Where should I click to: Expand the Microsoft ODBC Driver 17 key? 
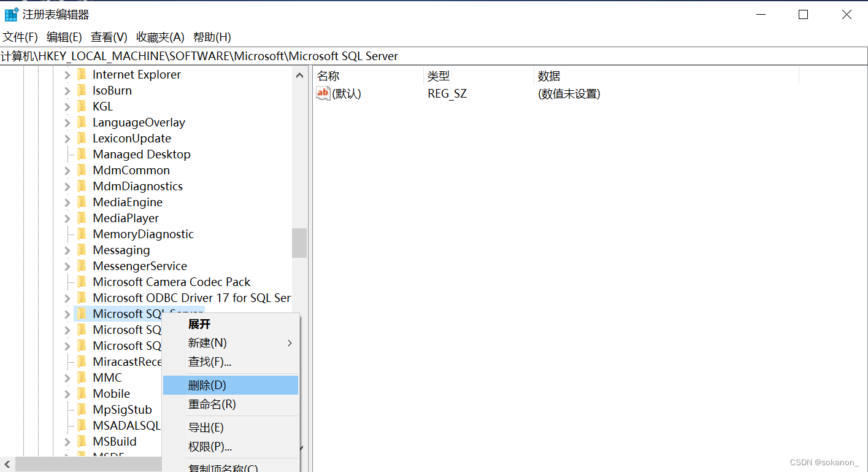pos(67,298)
